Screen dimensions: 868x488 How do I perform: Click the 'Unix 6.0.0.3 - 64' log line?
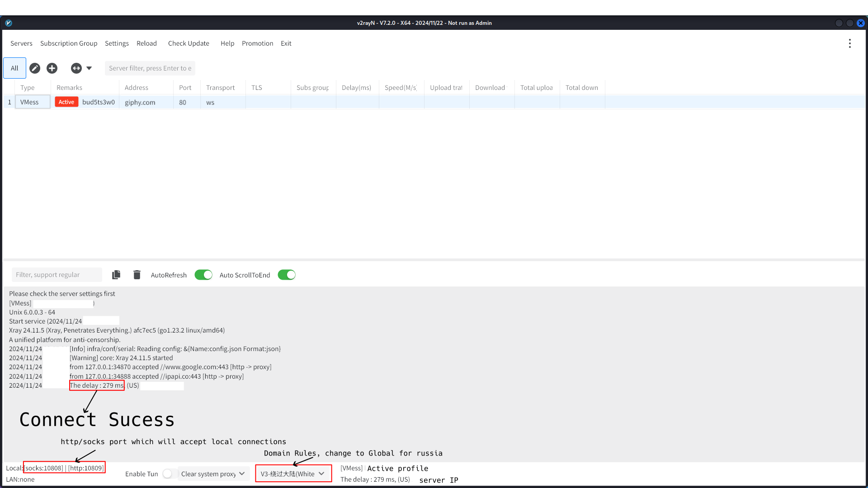(x=32, y=312)
